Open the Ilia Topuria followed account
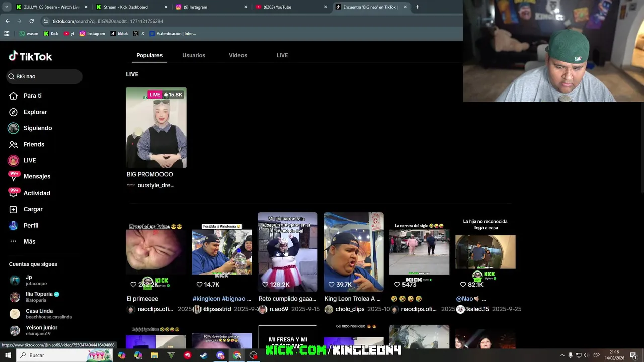644x362 pixels. 34,297
